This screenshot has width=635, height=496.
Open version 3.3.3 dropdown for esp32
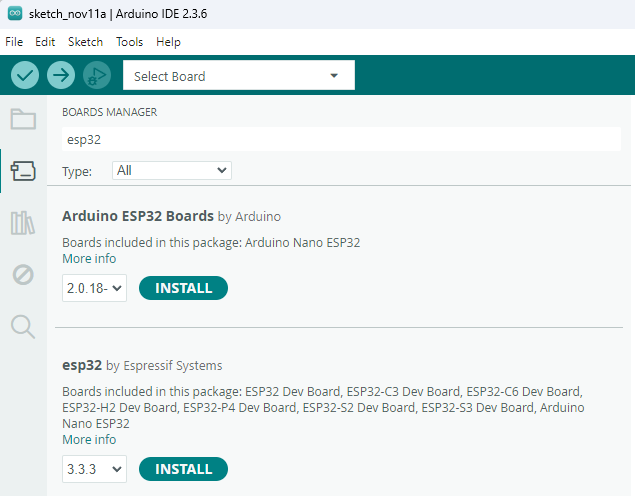click(x=94, y=469)
